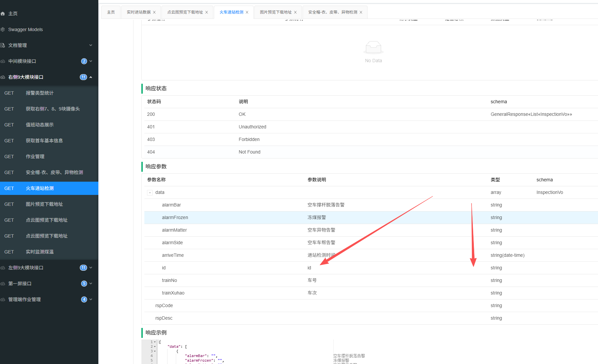Switch to the 主页 tab

pyautogui.click(x=111, y=12)
